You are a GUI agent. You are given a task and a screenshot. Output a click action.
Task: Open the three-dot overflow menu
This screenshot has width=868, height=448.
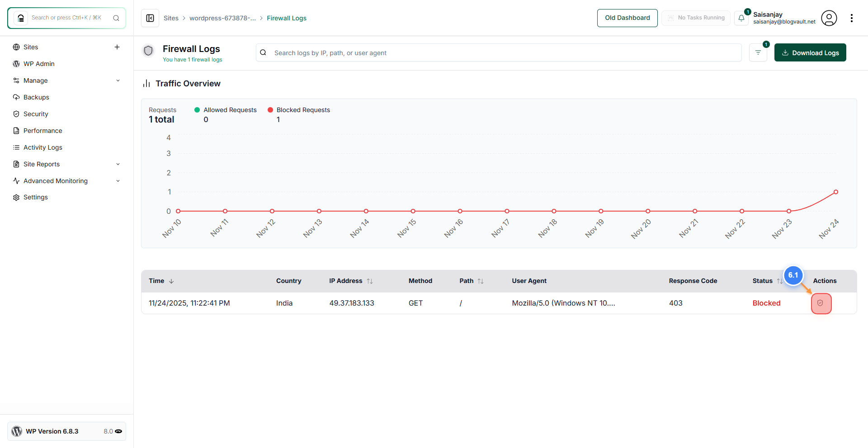click(x=853, y=18)
